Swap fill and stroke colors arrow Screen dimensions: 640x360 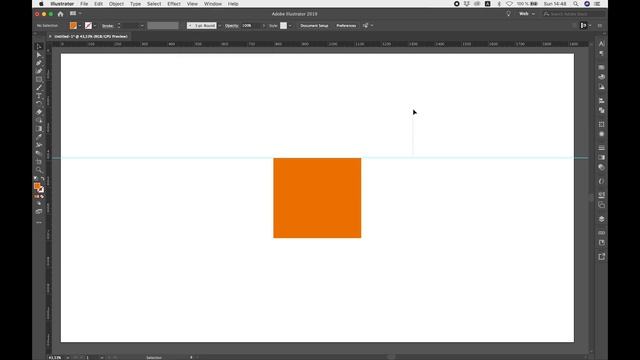42,179
